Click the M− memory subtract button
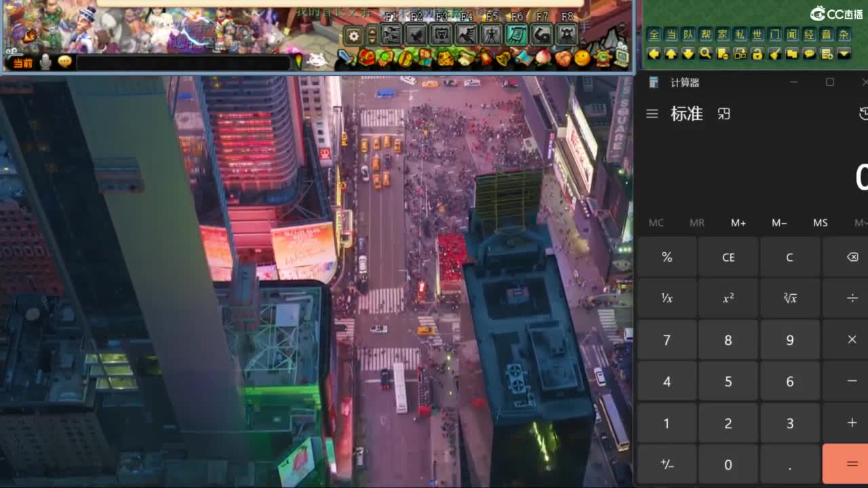This screenshot has width=868, height=488. [x=779, y=223]
